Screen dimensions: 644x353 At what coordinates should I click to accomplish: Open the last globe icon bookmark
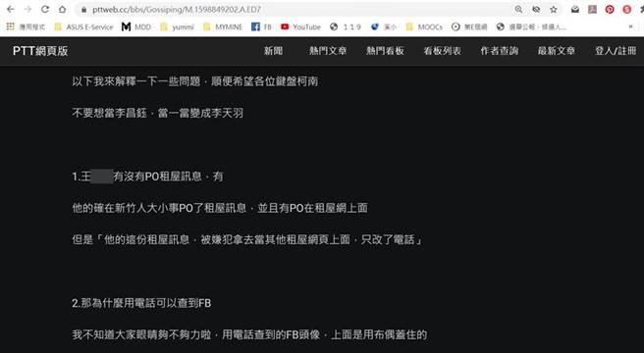click(x=531, y=27)
